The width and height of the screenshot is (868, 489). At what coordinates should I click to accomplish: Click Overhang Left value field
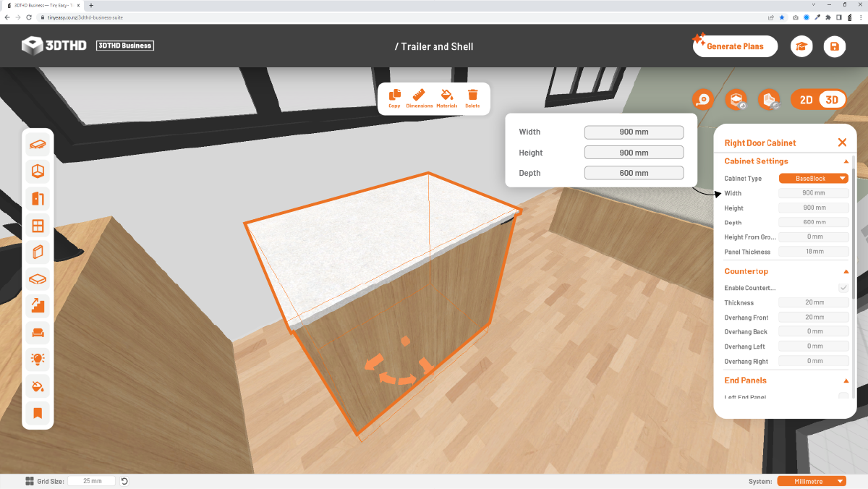(814, 346)
